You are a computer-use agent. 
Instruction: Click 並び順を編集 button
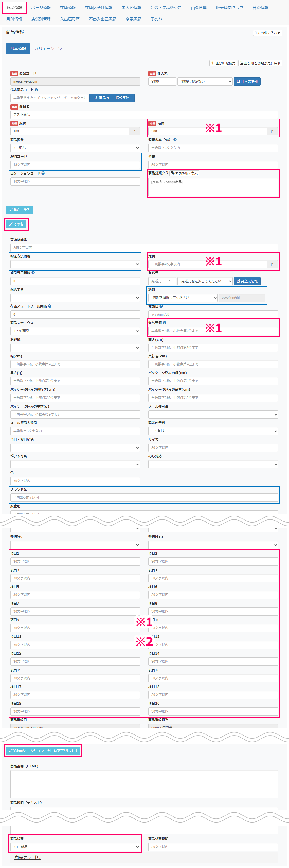[223, 63]
